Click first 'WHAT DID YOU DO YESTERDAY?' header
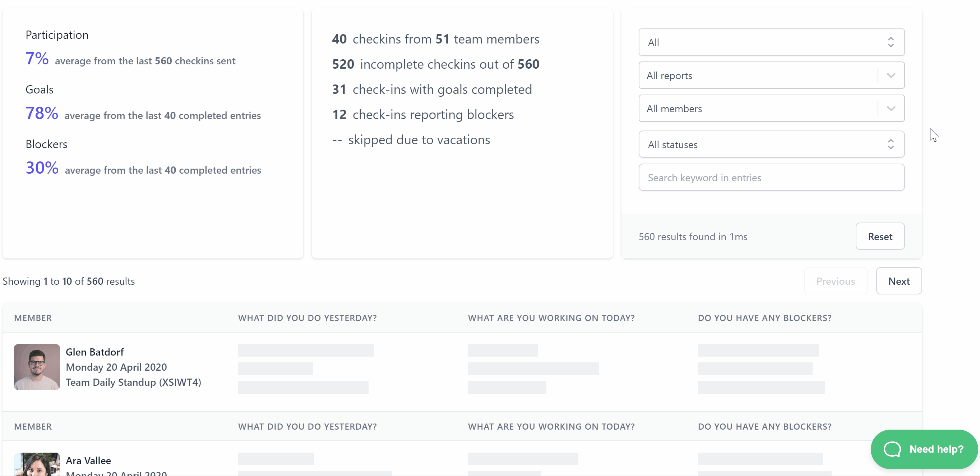980x476 pixels. 308,318
